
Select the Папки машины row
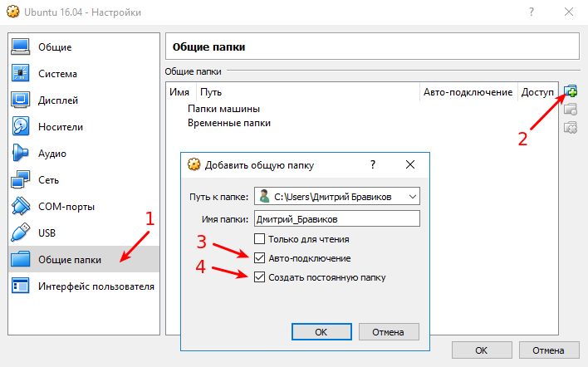click(x=224, y=109)
